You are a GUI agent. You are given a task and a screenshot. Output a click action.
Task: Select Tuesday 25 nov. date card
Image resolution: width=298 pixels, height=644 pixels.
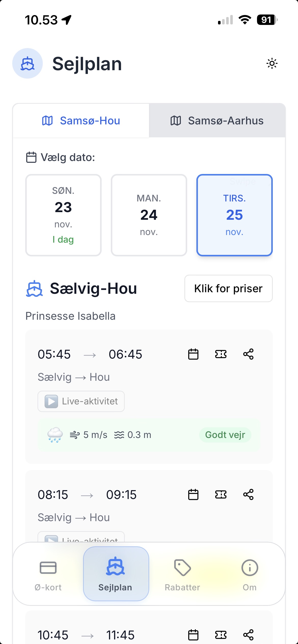234,215
